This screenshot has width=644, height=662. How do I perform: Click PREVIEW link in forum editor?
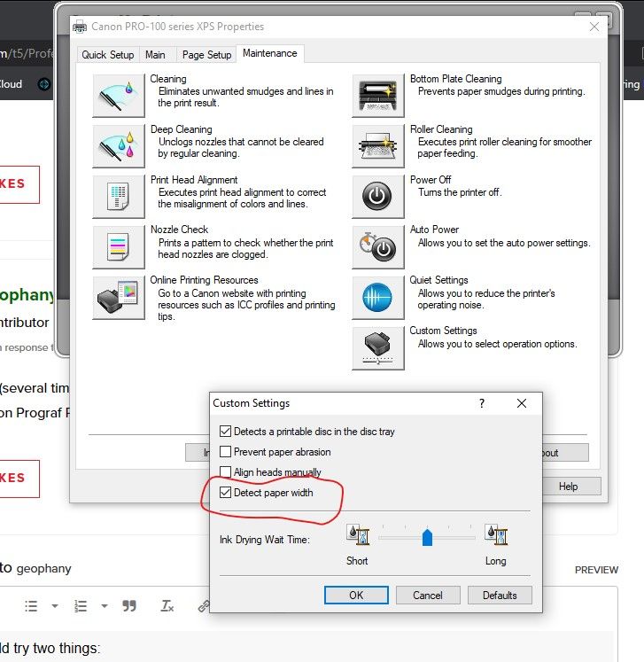coord(596,570)
